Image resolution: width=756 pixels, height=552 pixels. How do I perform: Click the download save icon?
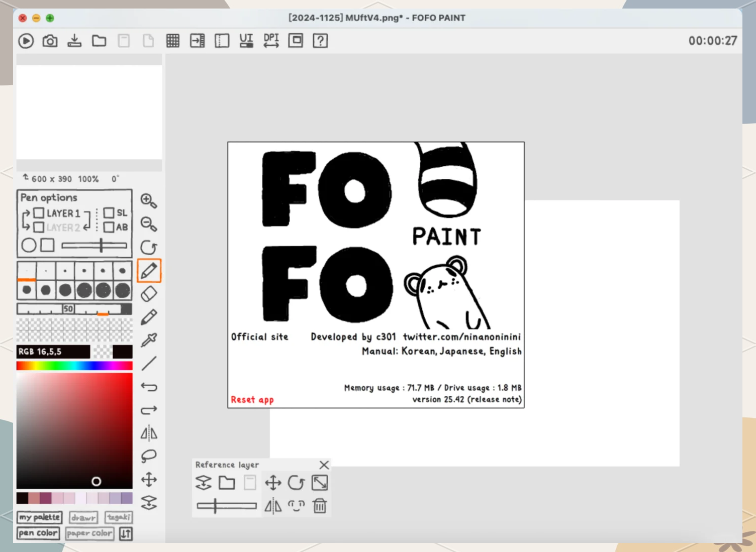pos(74,41)
